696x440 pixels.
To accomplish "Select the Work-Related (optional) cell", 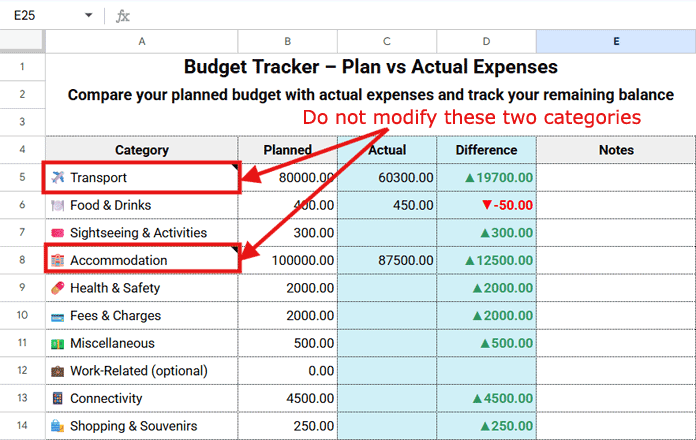I will [142, 371].
